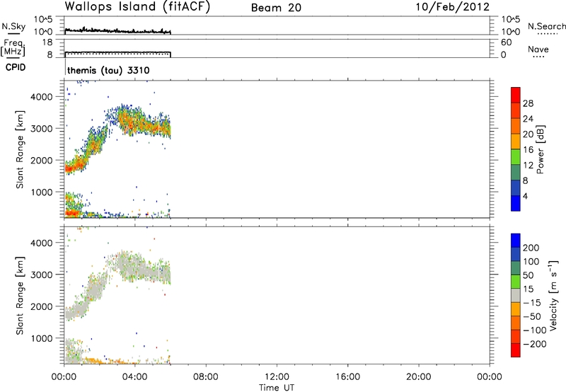Click the '2000' tick on the power panel
The height and width of the screenshot is (392, 566).
(x=42, y=160)
